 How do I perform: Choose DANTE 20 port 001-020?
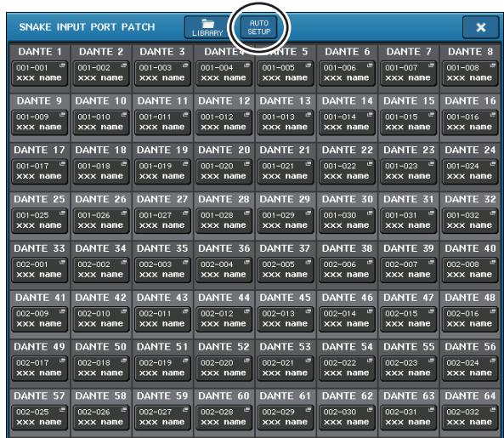click(x=224, y=172)
